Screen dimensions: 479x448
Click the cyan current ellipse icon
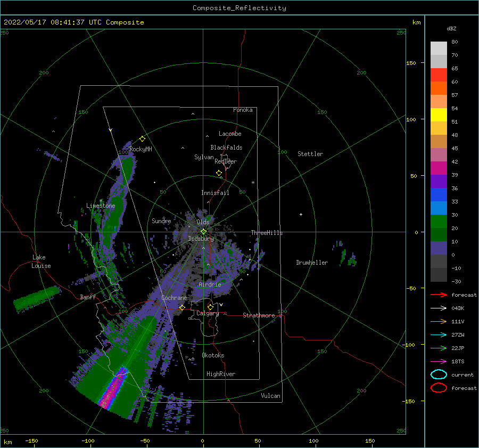439,374
